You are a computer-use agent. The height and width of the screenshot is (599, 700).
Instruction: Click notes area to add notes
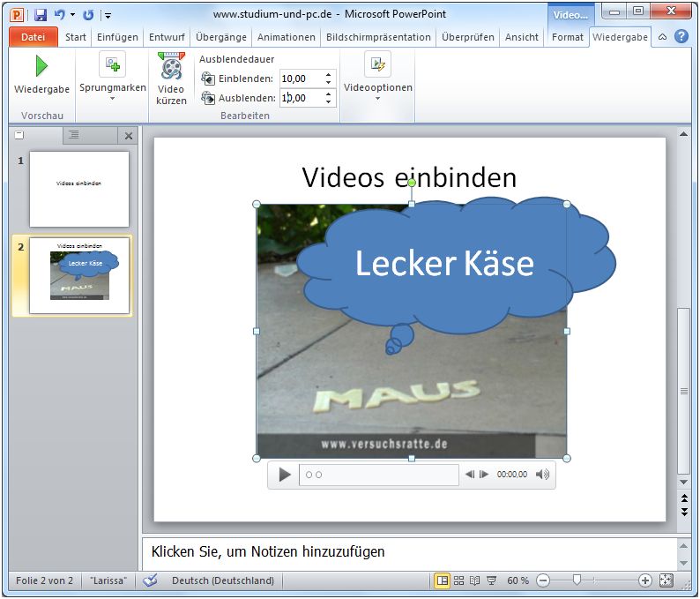click(x=410, y=551)
